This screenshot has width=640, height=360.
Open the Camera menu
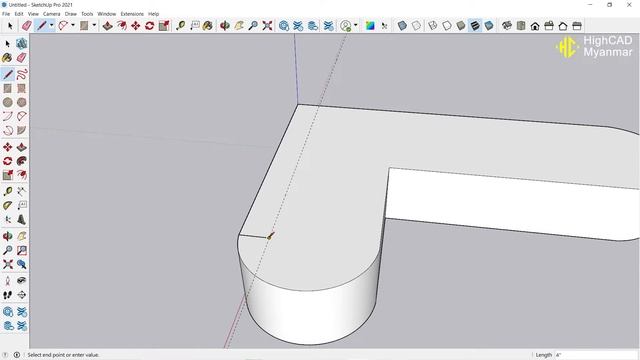(51, 14)
